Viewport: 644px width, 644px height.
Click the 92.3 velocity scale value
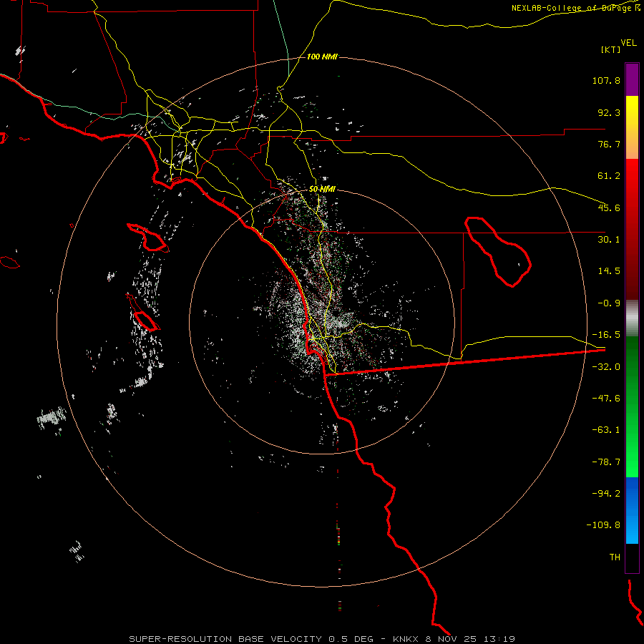pos(609,112)
